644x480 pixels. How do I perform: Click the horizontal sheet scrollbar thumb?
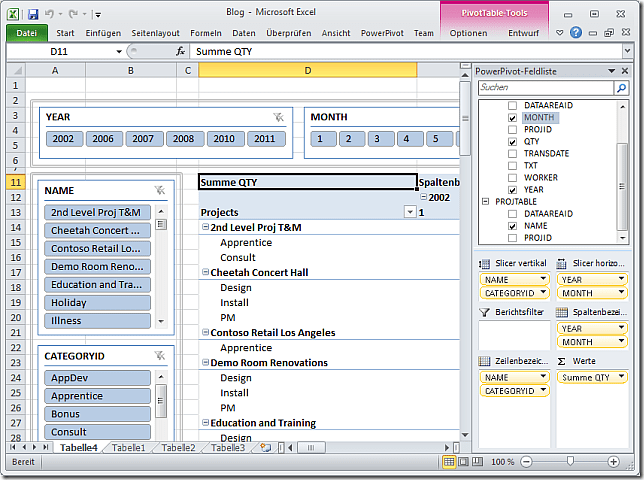pos(311,447)
